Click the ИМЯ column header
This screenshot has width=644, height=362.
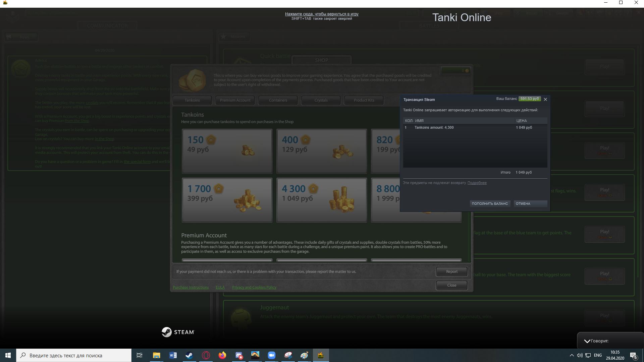pyautogui.click(x=419, y=121)
